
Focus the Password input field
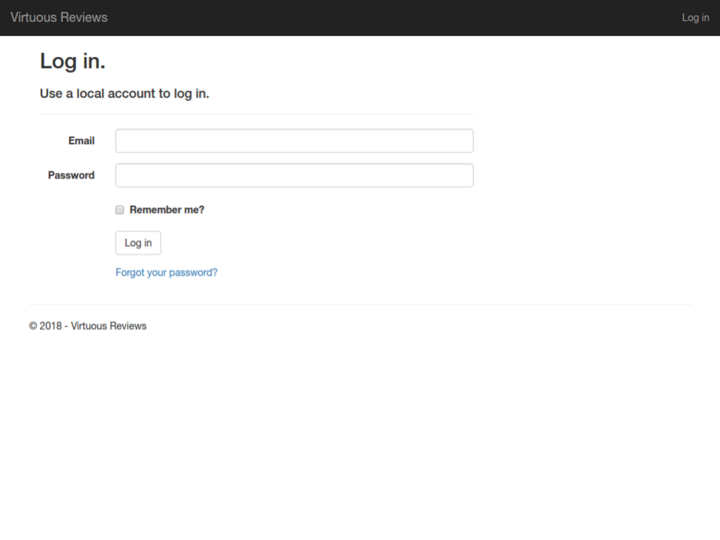point(294,175)
